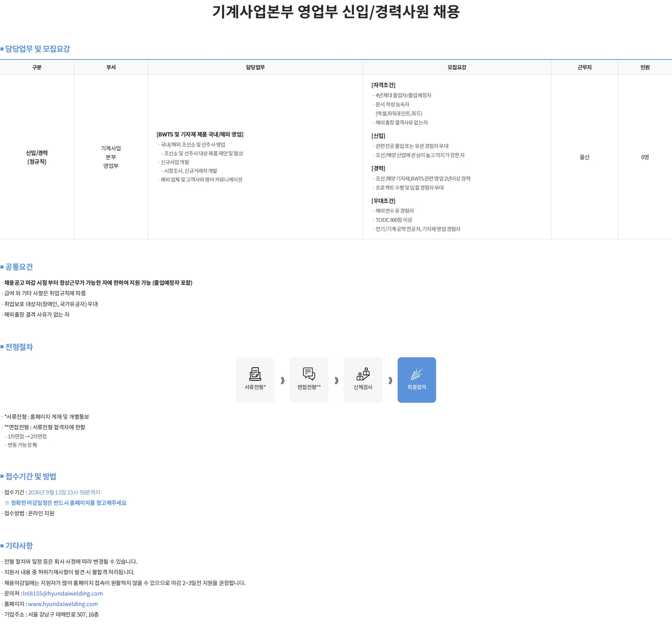This screenshot has width=672, height=626.
Task: Click the 관련전공 졸업 또는 유관 경험자 우대 line
Action: tap(412, 146)
